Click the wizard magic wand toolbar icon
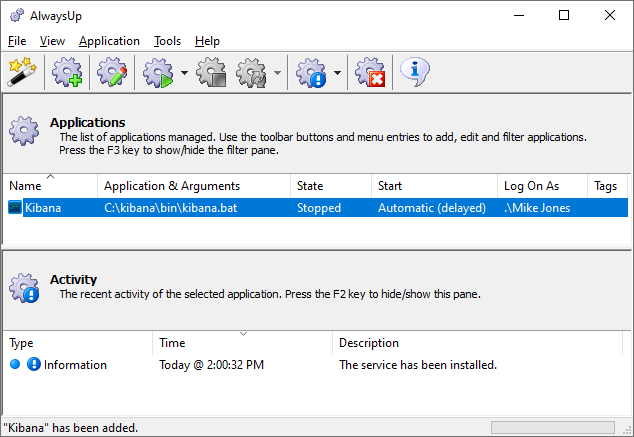 click(22, 72)
